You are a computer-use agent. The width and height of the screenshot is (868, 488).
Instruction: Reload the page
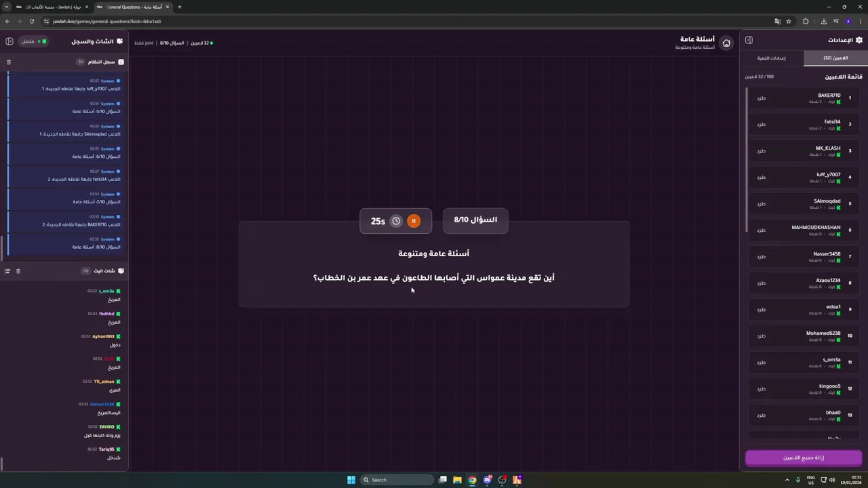(x=31, y=21)
